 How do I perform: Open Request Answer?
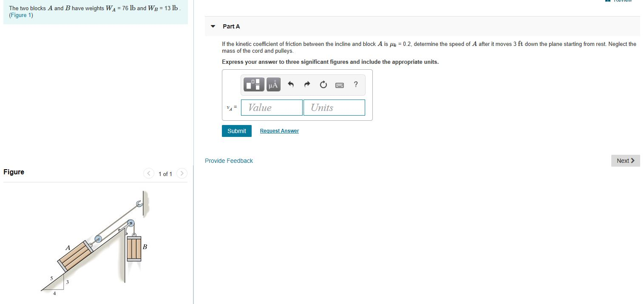pyautogui.click(x=279, y=131)
